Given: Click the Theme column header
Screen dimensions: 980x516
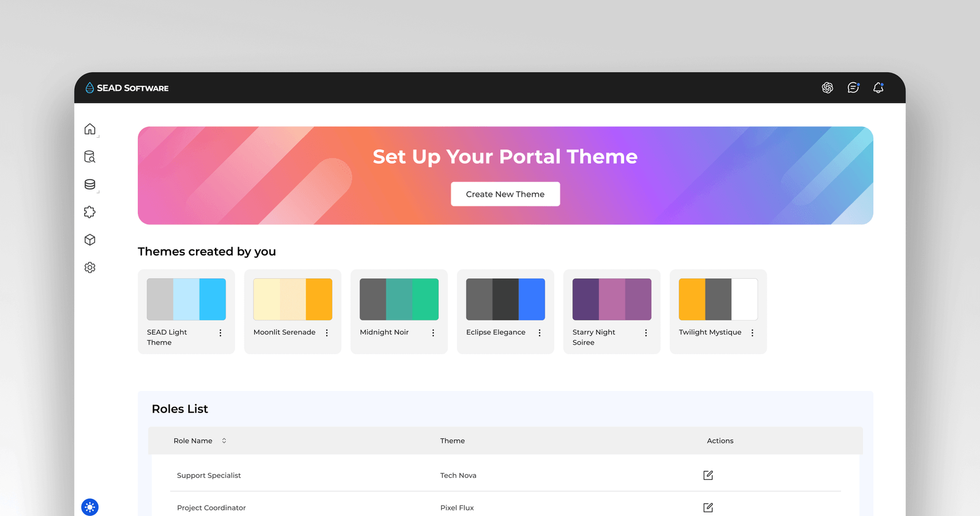Looking at the screenshot, I should (x=453, y=441).
